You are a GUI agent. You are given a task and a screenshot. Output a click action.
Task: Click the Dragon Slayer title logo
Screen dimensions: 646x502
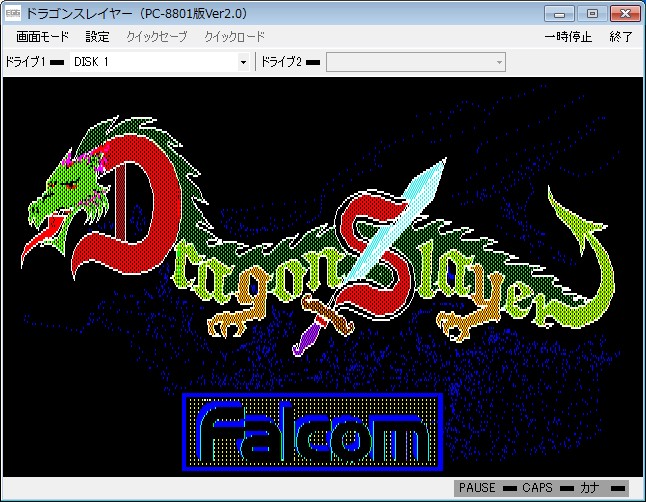point(317,236)
